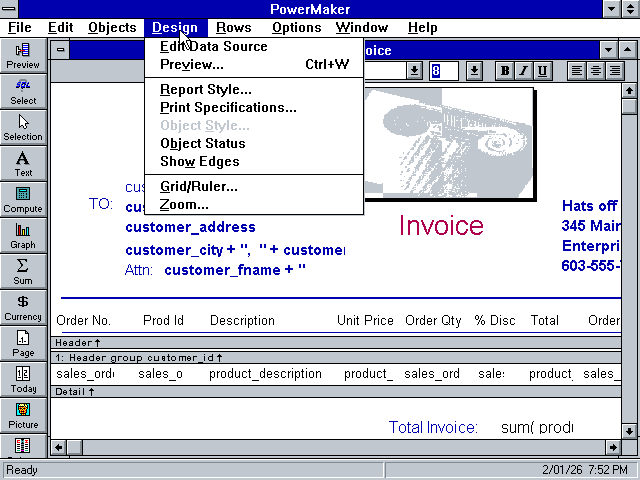Expand the font name dropdown arrow

[414, 71]
